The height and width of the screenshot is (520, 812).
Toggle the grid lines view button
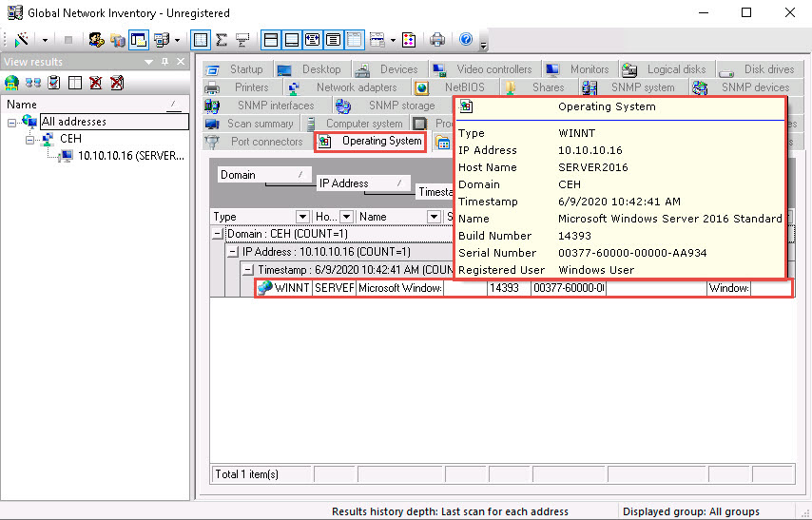[201, 39]
